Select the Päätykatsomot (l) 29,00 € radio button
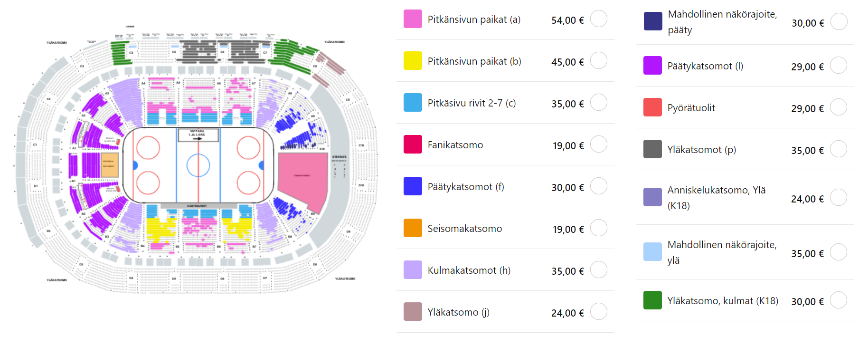Image resolution: width=868 pixels, height=337 pixels. pos(839,66)
